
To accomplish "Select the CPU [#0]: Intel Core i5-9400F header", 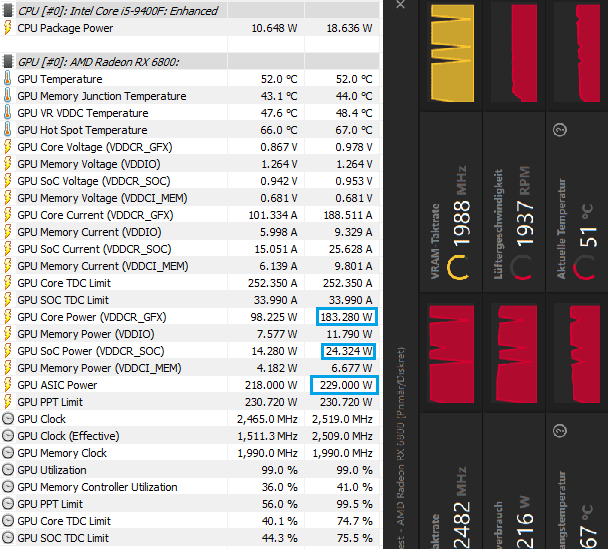I will pyautogui.click(x=117, y=11).
